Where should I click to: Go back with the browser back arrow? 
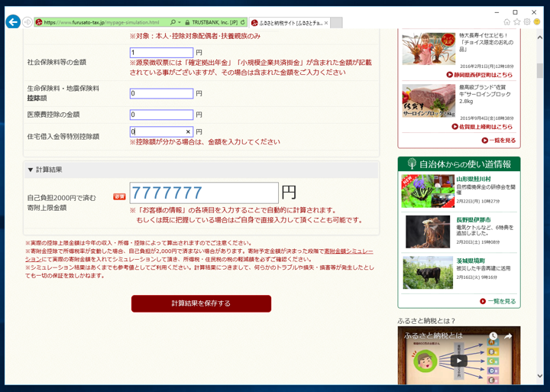click(x=13, y=22)
